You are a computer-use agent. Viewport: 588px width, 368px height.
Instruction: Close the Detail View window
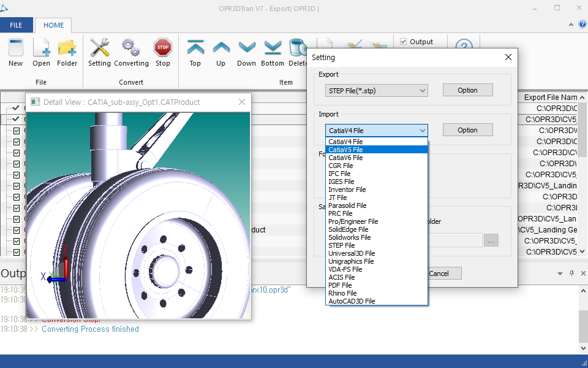click(x=242, y=102)
